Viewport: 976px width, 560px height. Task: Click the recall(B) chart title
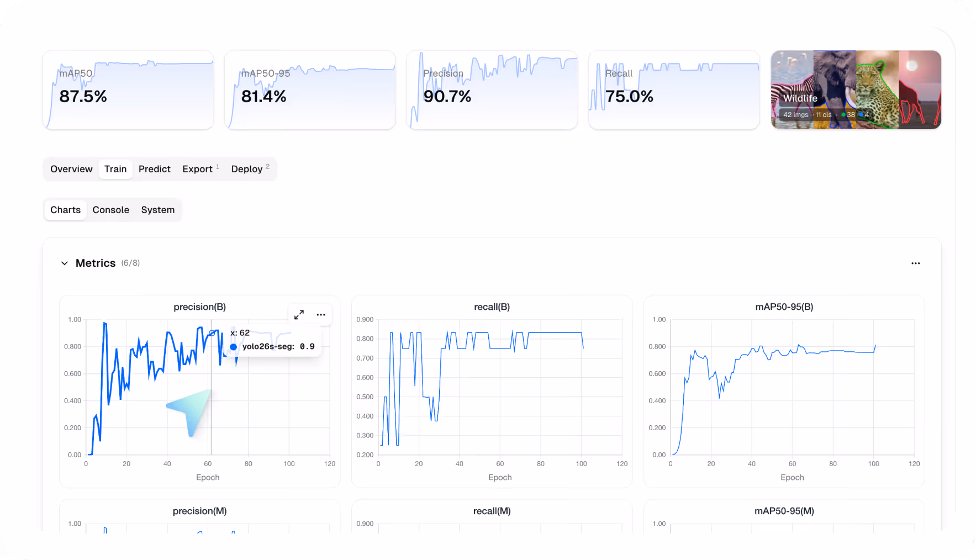pos(492,307)
